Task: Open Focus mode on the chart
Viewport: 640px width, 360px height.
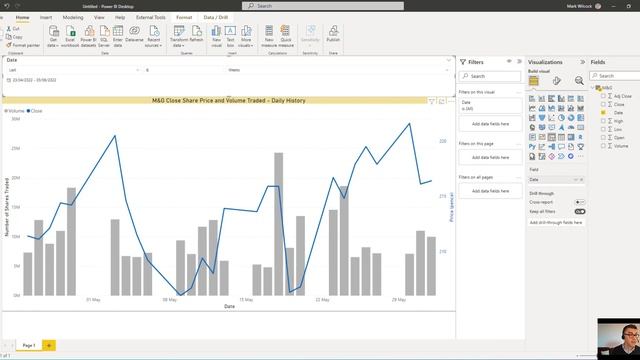Action: (x=442, y=101)
